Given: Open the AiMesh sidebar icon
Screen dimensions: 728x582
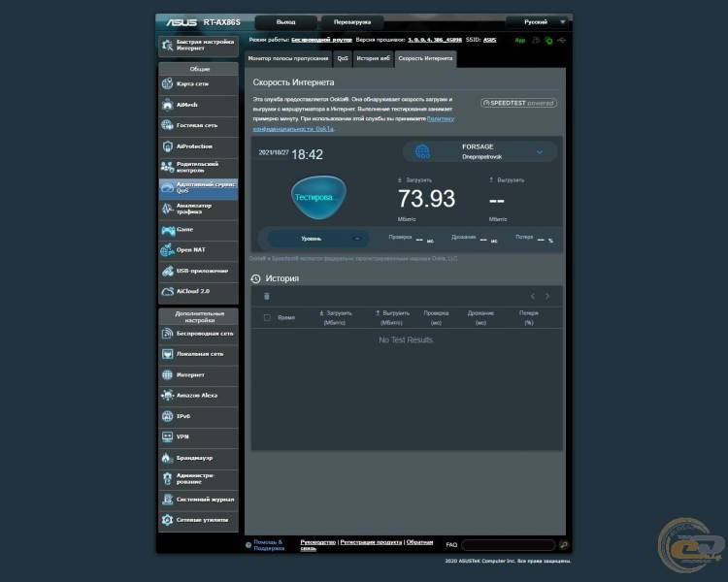Looking at the screenshot, I should point(167,105).
